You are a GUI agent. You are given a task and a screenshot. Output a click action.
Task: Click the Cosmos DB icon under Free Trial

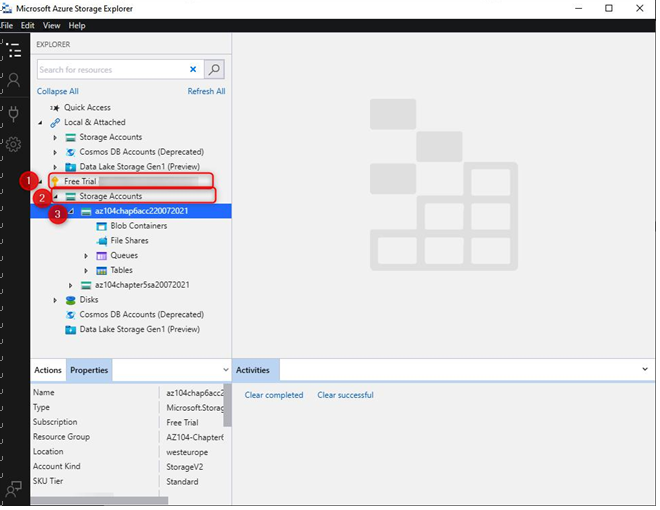[x=71, y=315]
